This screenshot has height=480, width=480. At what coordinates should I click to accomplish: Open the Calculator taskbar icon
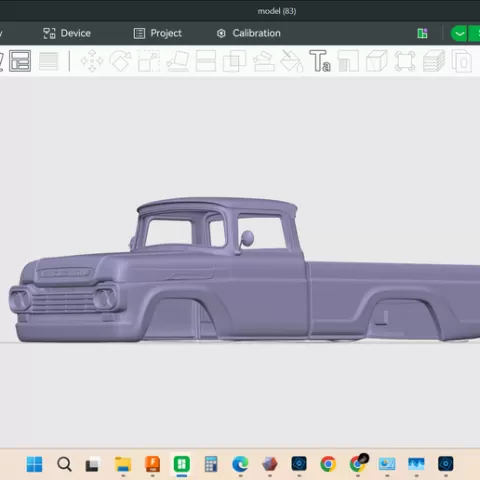click(x=211, y=464)
